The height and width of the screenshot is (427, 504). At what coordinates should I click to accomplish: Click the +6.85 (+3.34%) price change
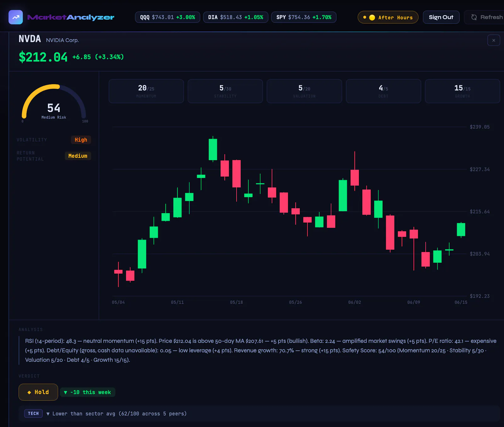point(98,57)
